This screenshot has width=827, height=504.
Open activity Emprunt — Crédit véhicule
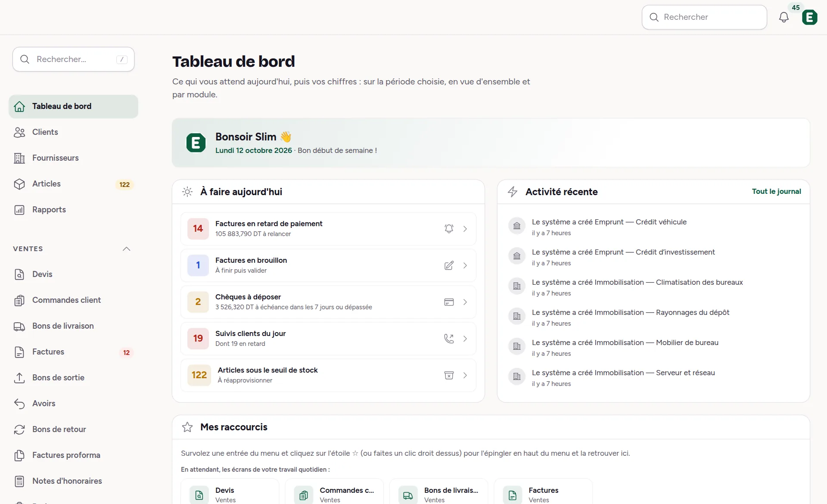click(609, 222)
